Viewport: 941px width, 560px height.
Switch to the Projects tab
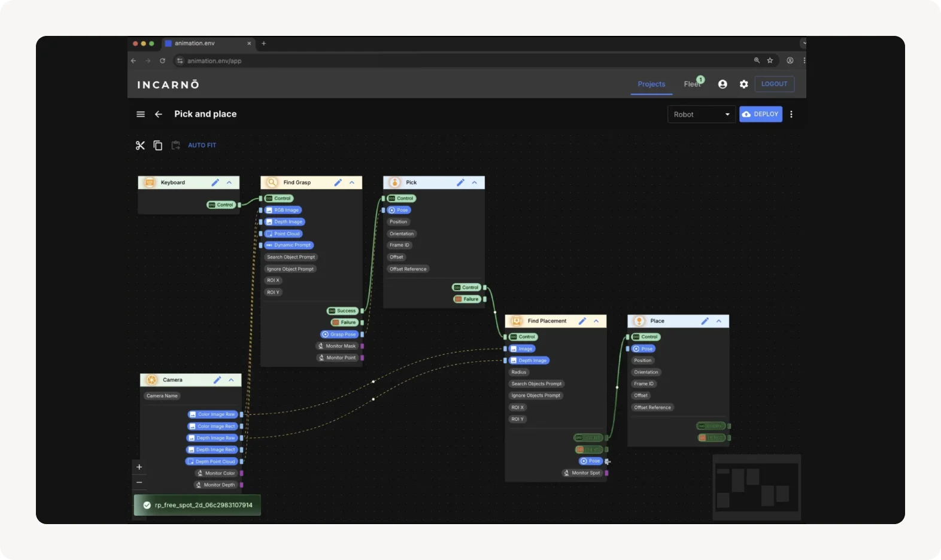click(651, 84)
